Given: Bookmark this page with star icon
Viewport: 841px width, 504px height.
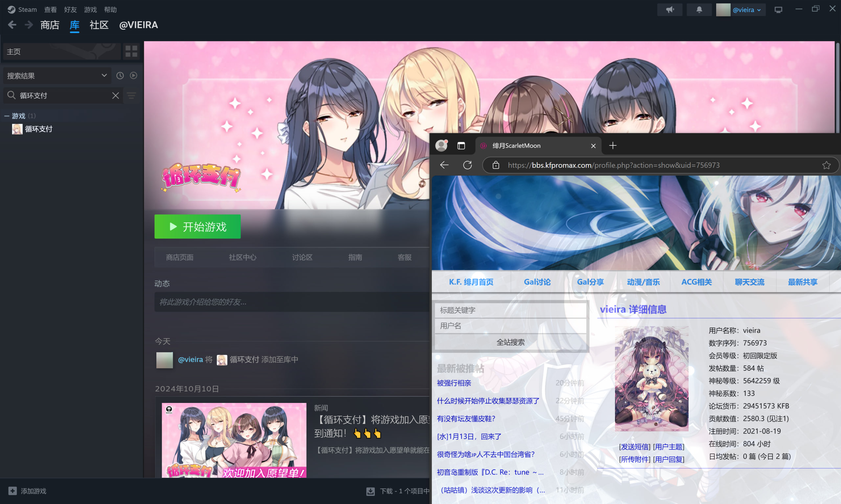Looking at the screenshot, I should [x=827, y=165].
